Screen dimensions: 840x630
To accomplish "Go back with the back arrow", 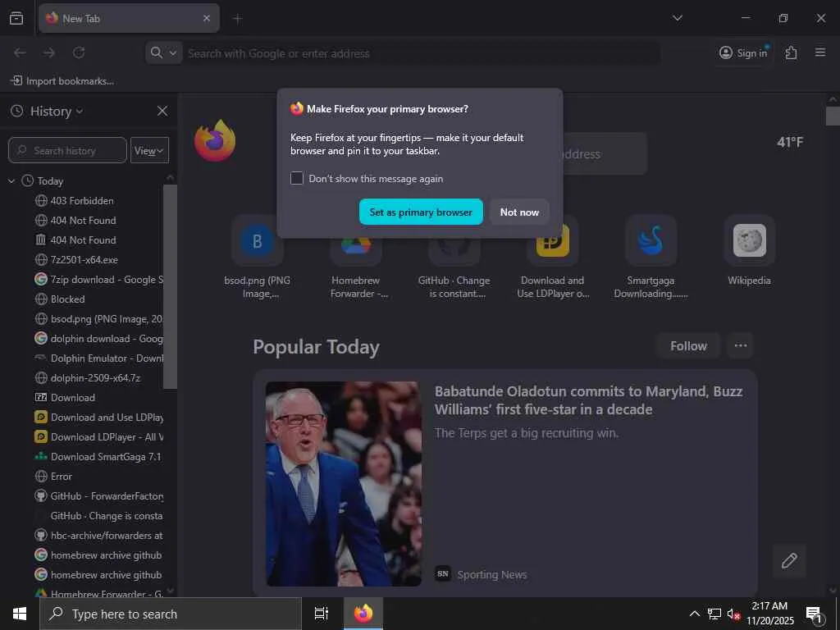I will (20, 52).
